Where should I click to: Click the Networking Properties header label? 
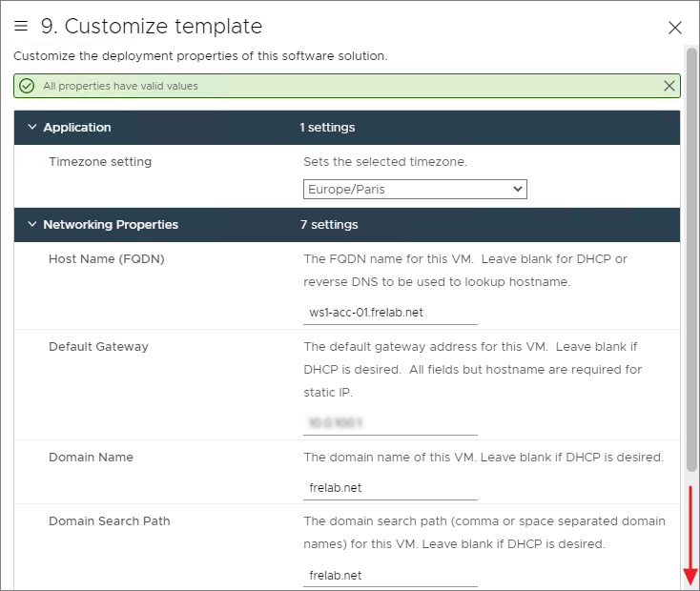pos(111,225)
